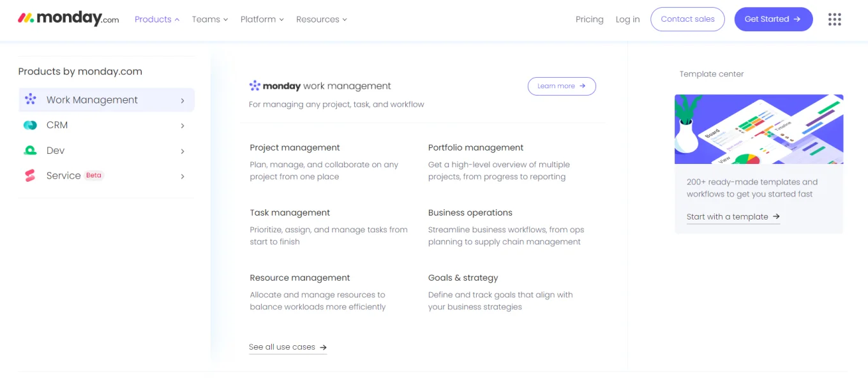Open Business operations use case
The width and height of the screenshot is (868, 379).
470,212
